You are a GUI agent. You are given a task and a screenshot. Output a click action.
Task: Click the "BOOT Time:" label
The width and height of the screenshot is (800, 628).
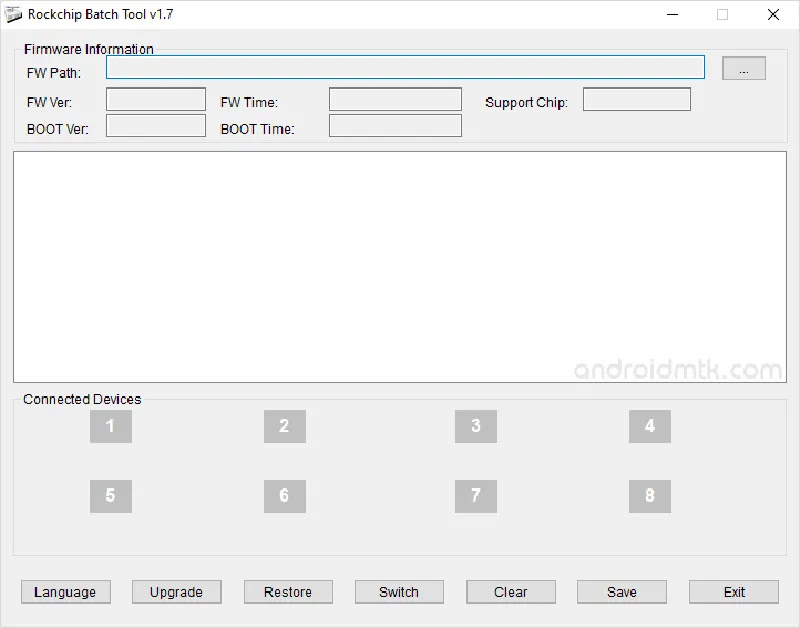click(x=258, y=129)
